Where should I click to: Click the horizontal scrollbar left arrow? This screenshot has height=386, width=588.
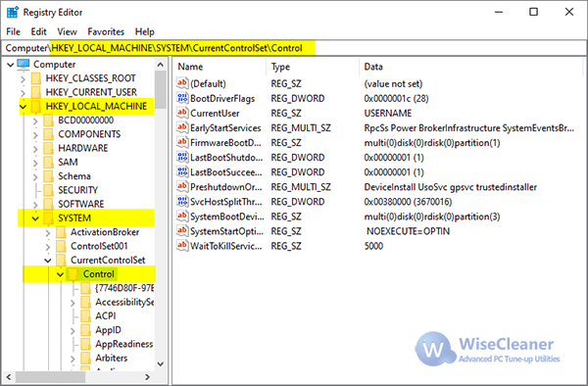click(x=9, y=376)
